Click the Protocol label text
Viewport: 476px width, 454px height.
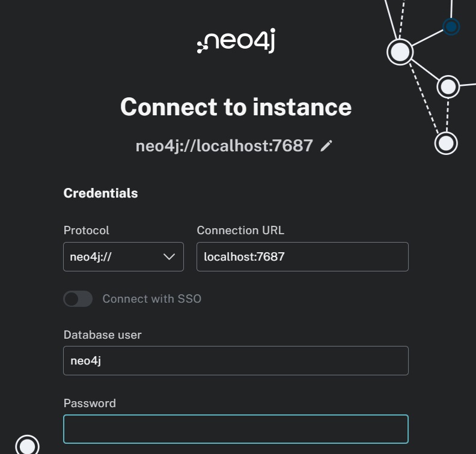(86, 230)
